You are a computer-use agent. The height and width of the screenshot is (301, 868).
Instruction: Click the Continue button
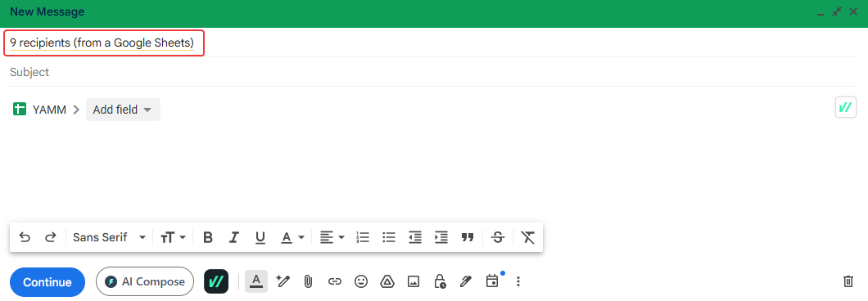(47, 282)
